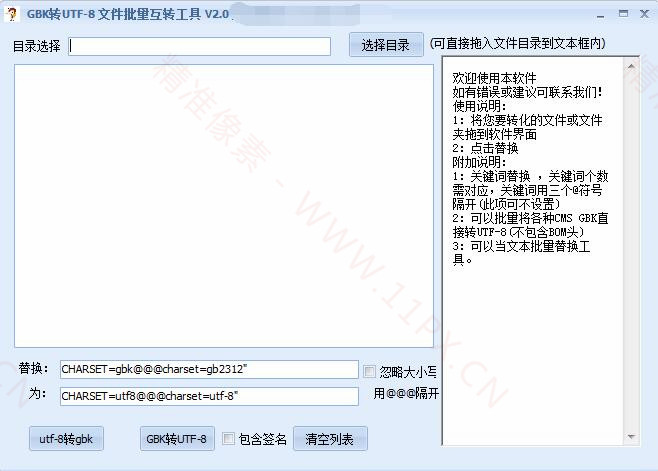Click the 目录选择 directory path input field
The height and width of the screenshot is (471, 658).
click(x=199, y=46)
